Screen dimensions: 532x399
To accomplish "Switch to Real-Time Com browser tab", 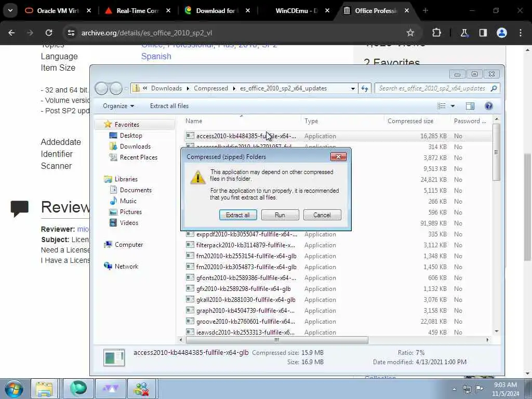I will [137, 10].
